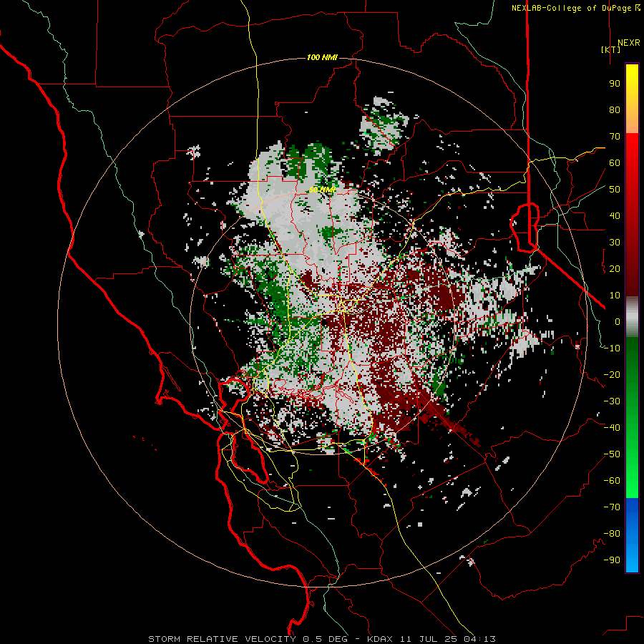Viewport: 644px width, 644px height.
Task: Click the 50 value on velocity scale
Action: click(x=615, y=190)
